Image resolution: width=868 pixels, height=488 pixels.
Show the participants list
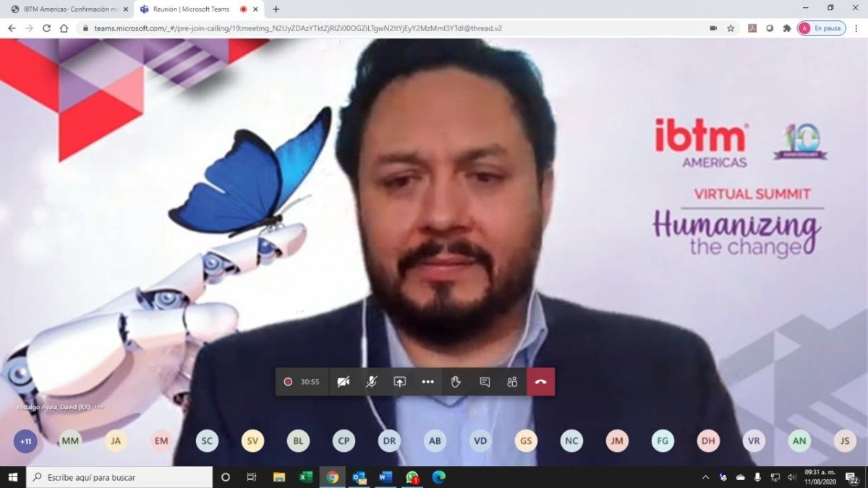[512, 381]
